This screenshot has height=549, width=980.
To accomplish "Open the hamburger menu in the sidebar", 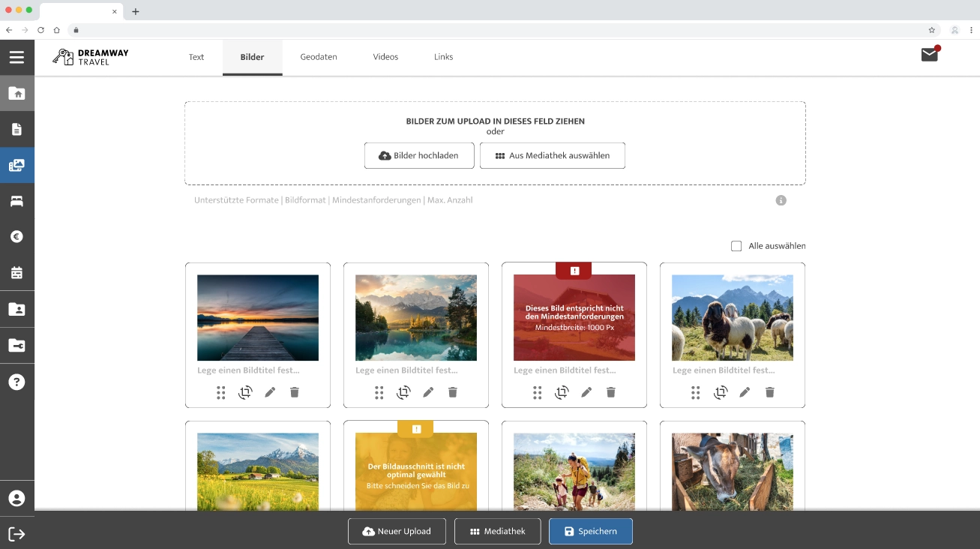I will pos(16,58).
